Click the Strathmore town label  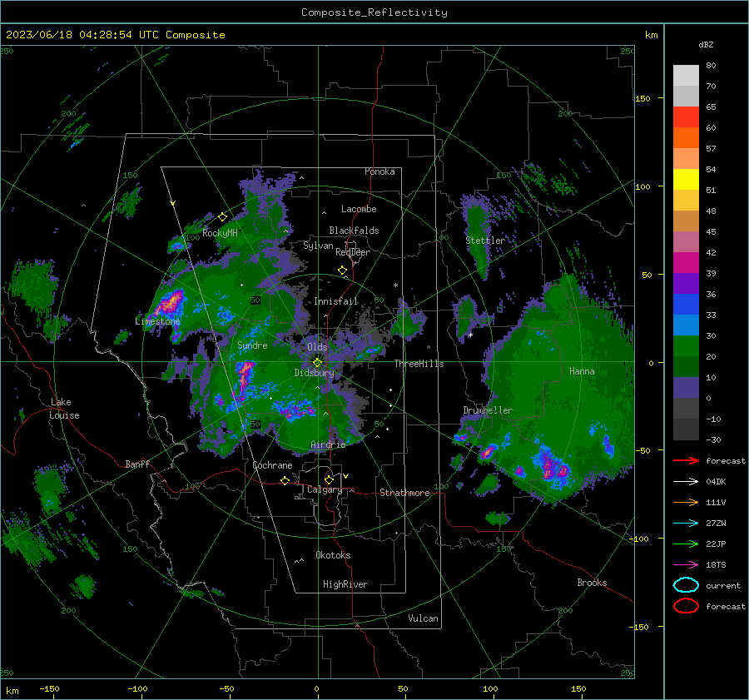click(404, 493)
